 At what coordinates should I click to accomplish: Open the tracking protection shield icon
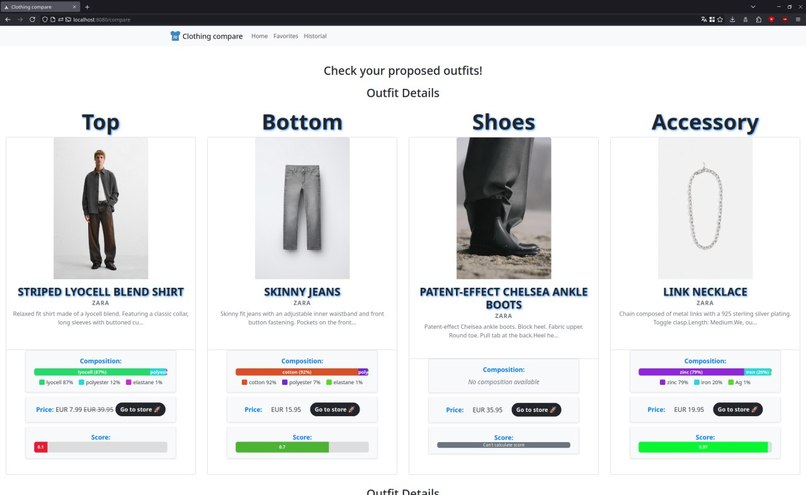(x=45, y=20)
